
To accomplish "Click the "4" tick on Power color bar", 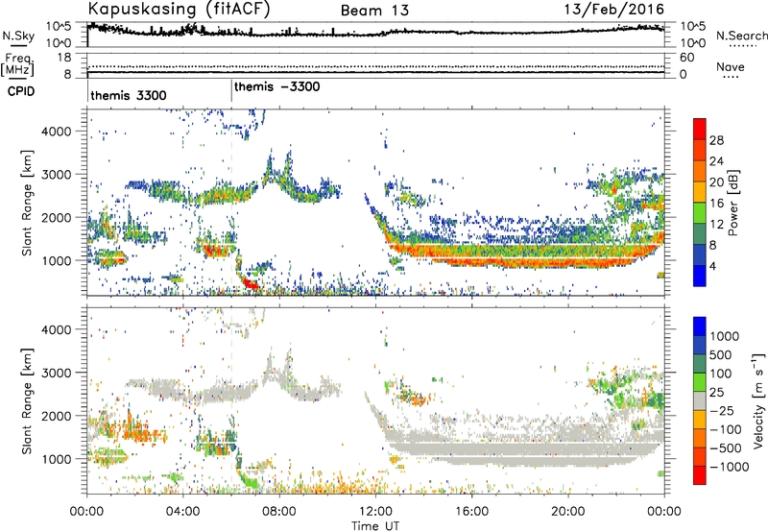I will point(713,266).
